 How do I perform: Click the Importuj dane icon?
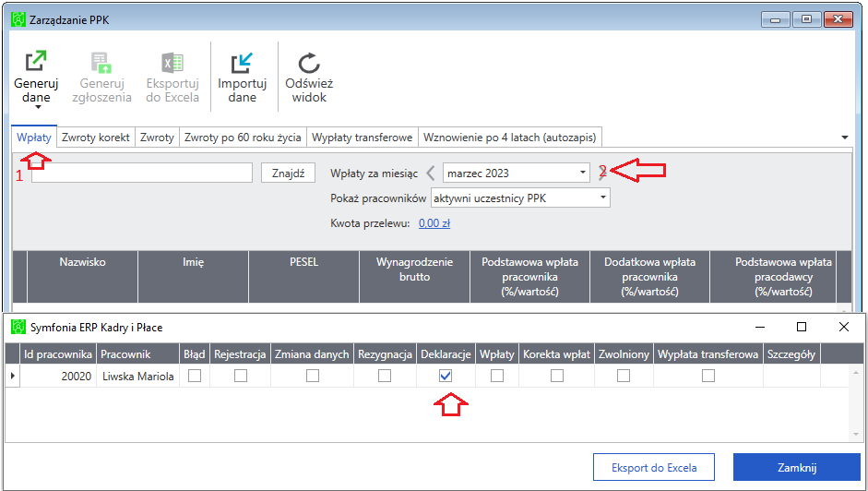[x=242, y=62]
